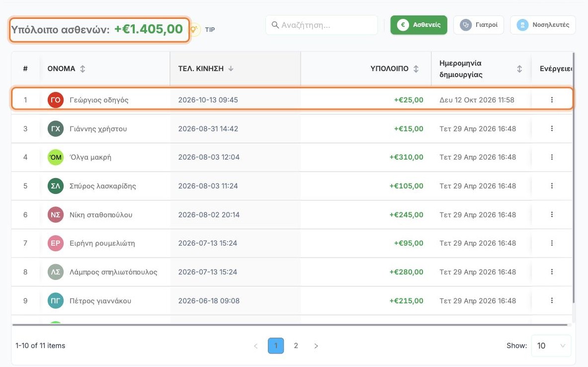Screen dimensions: 588x367
Task: Sort table by Ημερομηνία δημιουργίας column
Action: coord(519,69)
